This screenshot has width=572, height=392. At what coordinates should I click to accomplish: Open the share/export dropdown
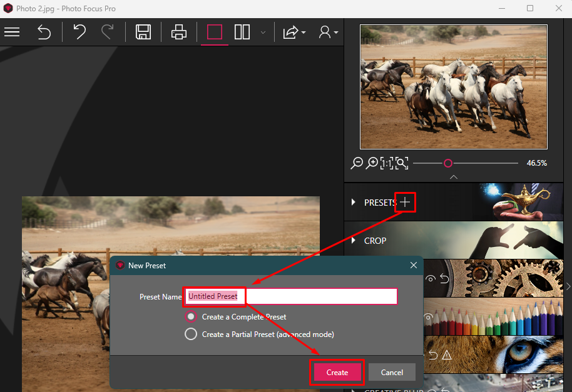pyautogui.click(x=294, y=32)
